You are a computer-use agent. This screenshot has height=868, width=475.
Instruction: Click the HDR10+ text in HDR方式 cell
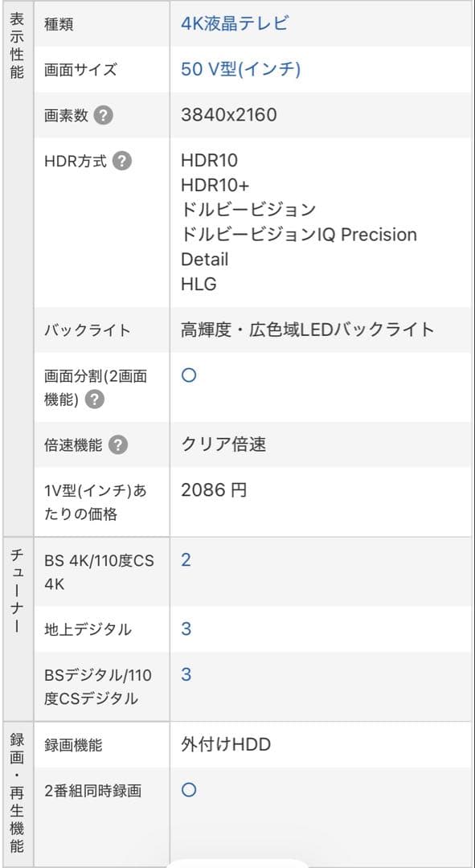[216, 183]
